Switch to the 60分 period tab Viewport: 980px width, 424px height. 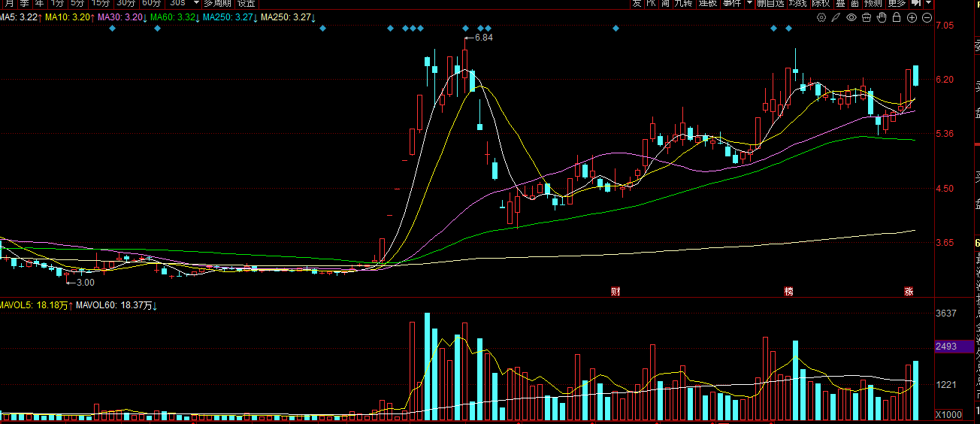pos(151,4)
